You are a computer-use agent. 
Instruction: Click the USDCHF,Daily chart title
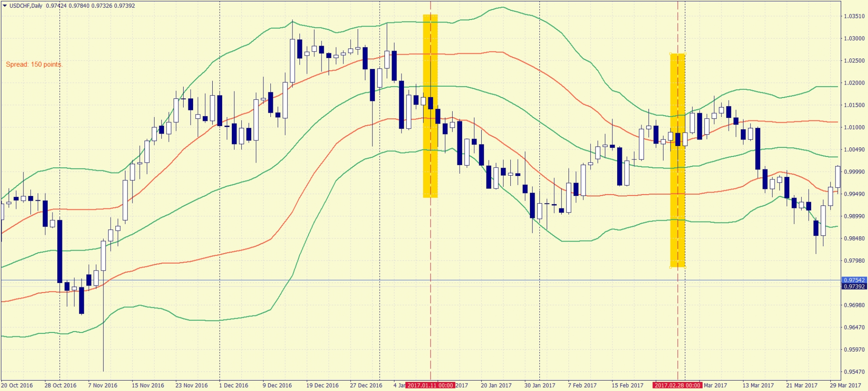click(x=26, y=6)
